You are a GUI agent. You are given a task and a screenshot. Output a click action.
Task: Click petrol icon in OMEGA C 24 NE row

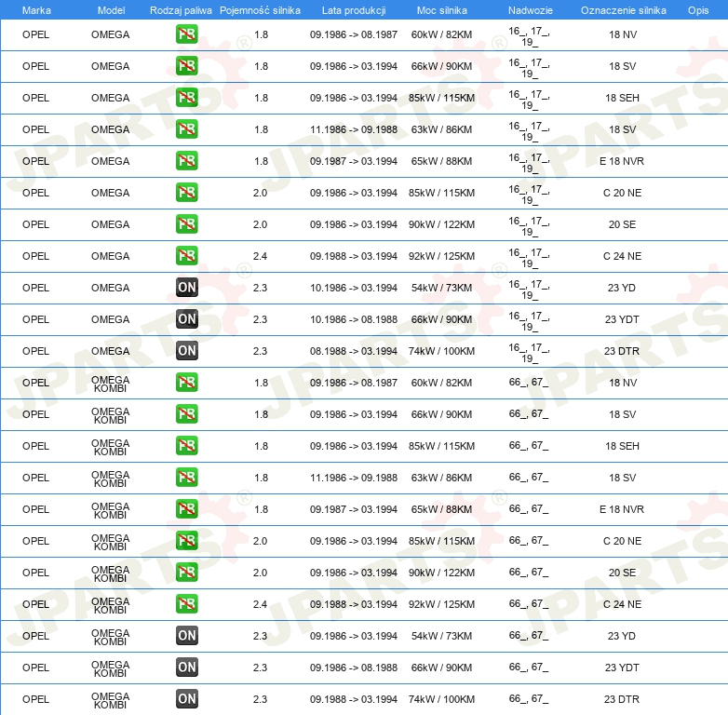click(186, 255)
